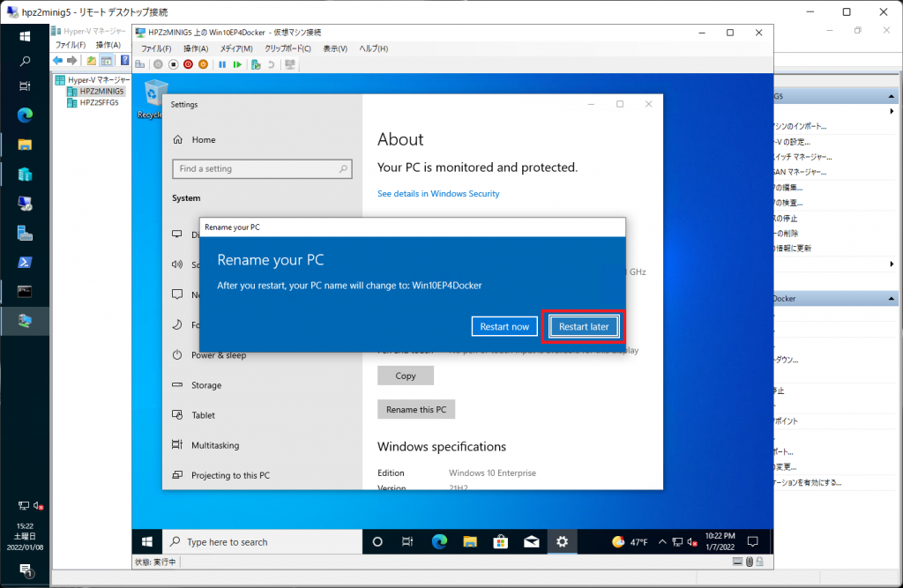Toggle the console tree icon in Hyper-V Manager
The height and width of the screenshot is (588, 903).
pyautogui.click(x=107, y=61)
